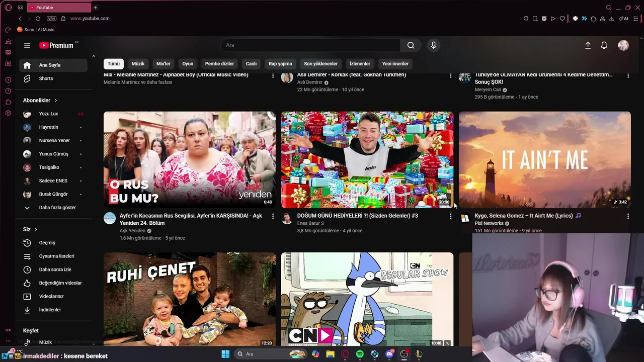Click the site padlock icon
644x362 pixels.
[x=63, y=19]
